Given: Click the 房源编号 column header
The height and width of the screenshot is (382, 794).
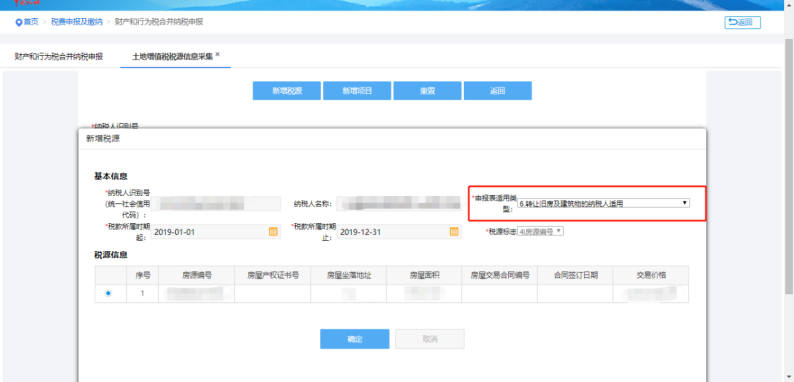Looking at the screenshot, I should (x=196, y=275).
